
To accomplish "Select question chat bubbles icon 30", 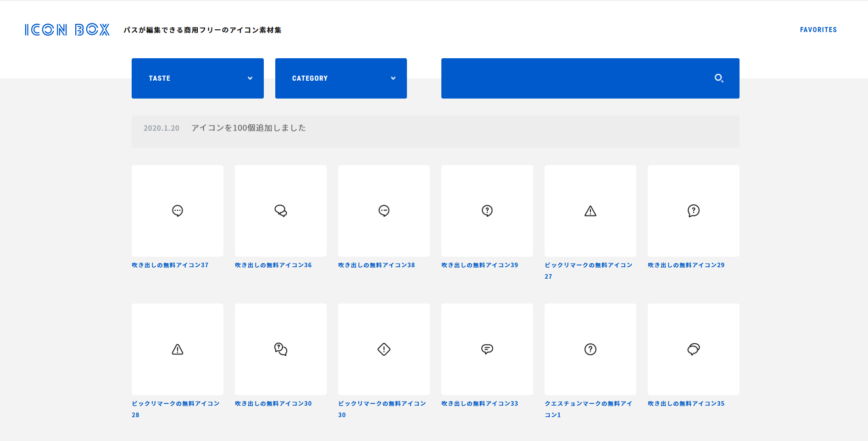I will coord(281,349).
